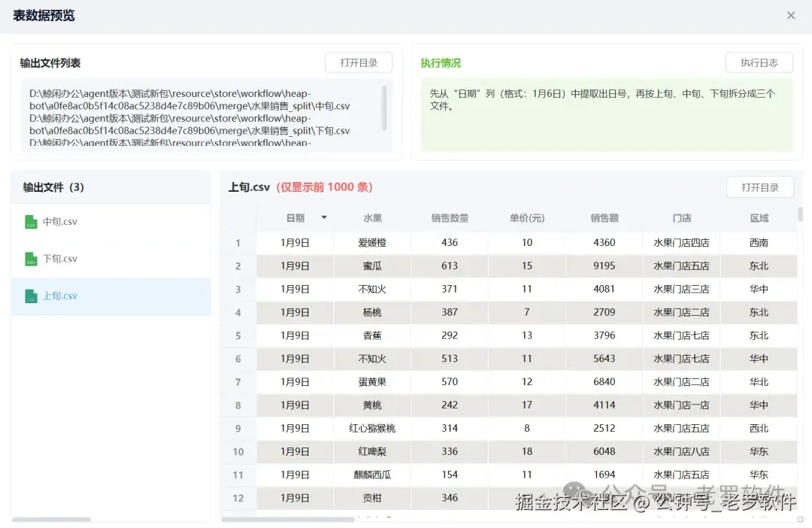
Task: Open 上旬.csv from output files
Action: [111, 296]
